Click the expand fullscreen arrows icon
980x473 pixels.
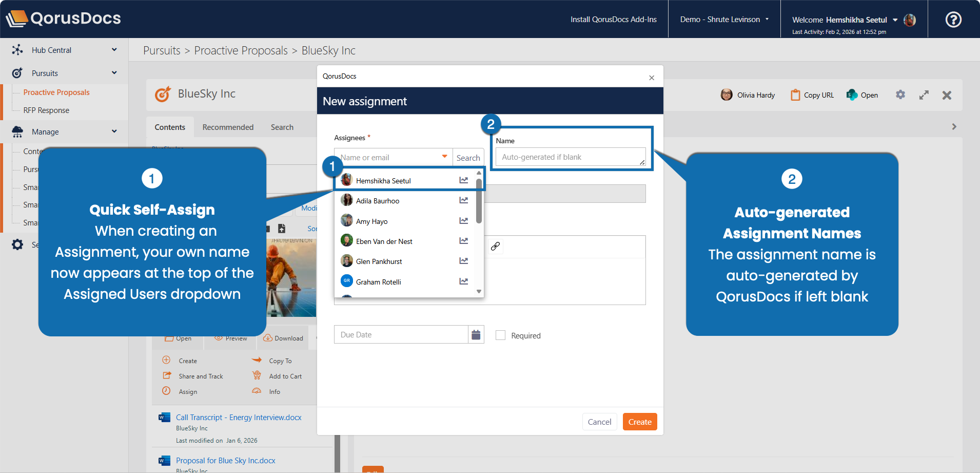[924, 95]
